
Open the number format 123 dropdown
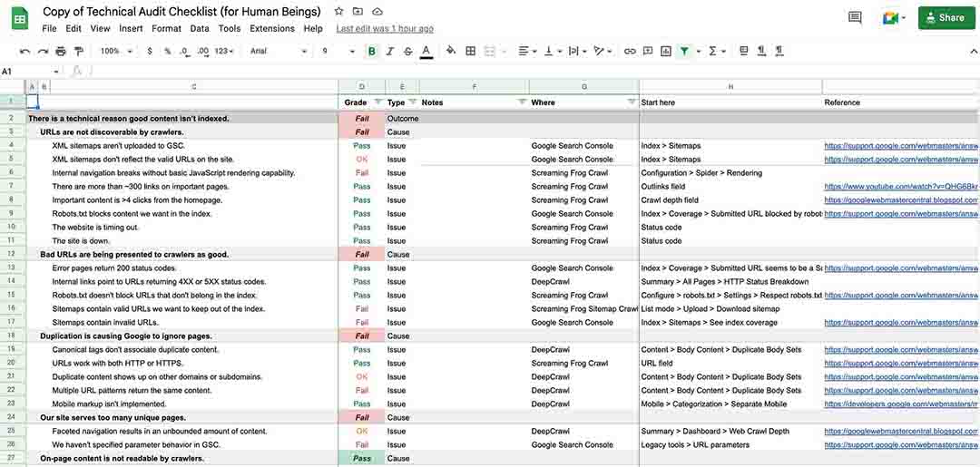coord(224,51)
